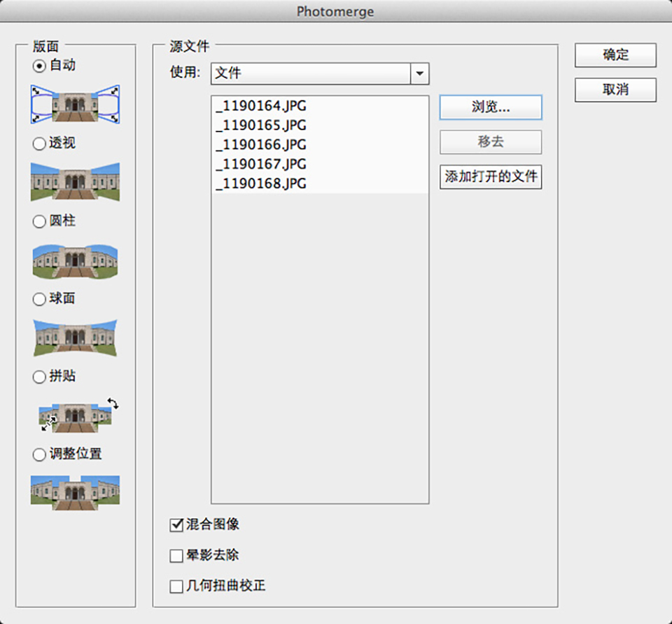Screen dimensions: 672x624
Task: Choose the 圆柱 layout radio option
Action: 39,221
